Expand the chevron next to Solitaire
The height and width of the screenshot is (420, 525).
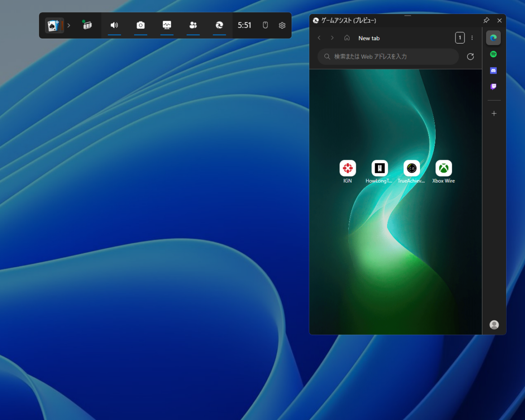coord(69,25)
